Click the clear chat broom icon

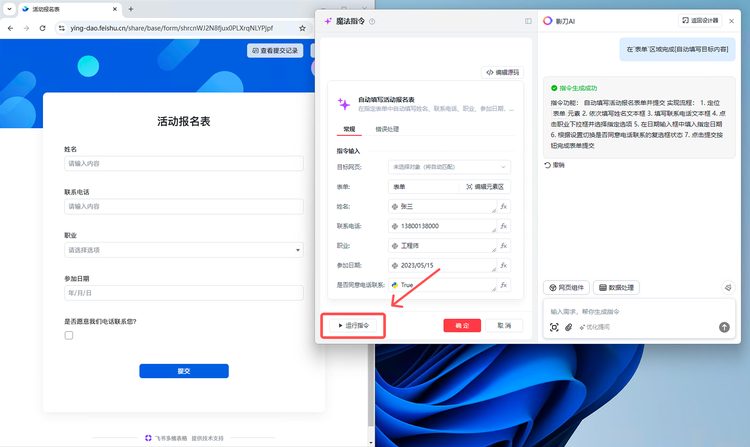(x=728, y=287)
